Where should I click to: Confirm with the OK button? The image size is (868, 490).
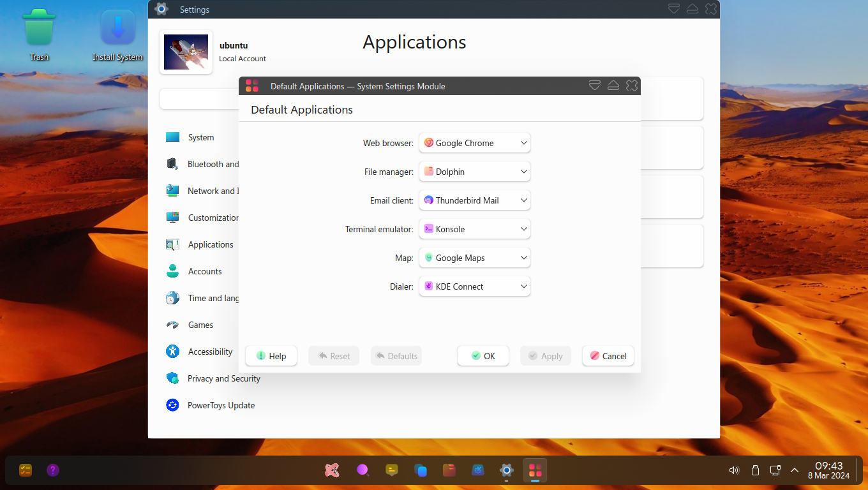coord(483,356)
